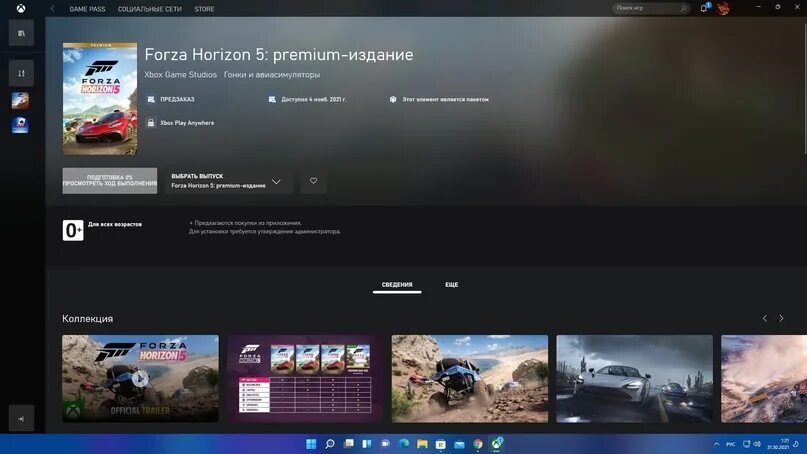Play the Official Trailer video
807x454 pixels.
pos(140,379)
